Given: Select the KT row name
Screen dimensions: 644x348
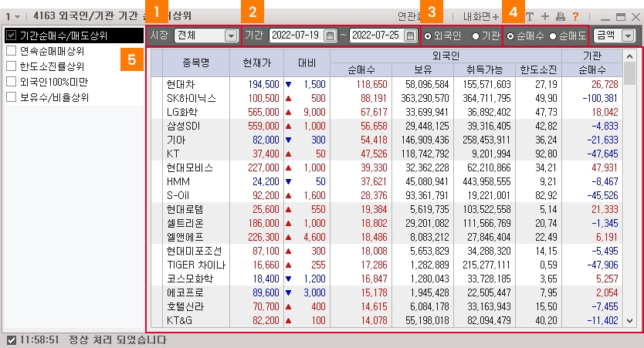Looking at the screenshot, I should tap(173, 154).
